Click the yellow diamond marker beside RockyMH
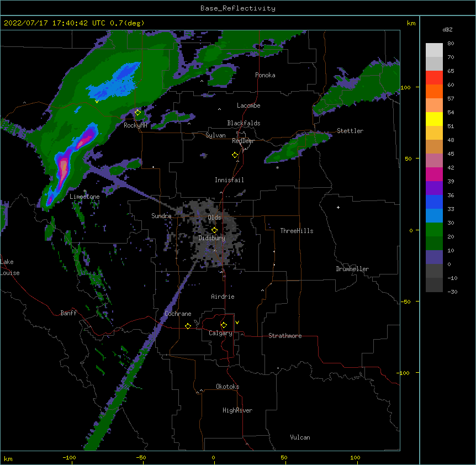 click(x=137, y=113)
